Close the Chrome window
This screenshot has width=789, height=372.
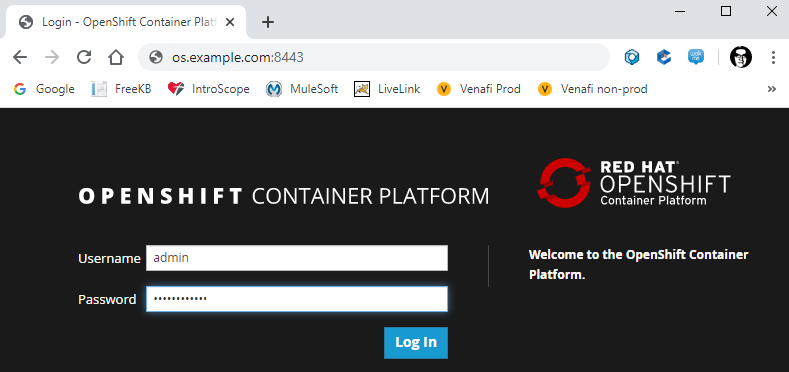(x=771, y=11)
